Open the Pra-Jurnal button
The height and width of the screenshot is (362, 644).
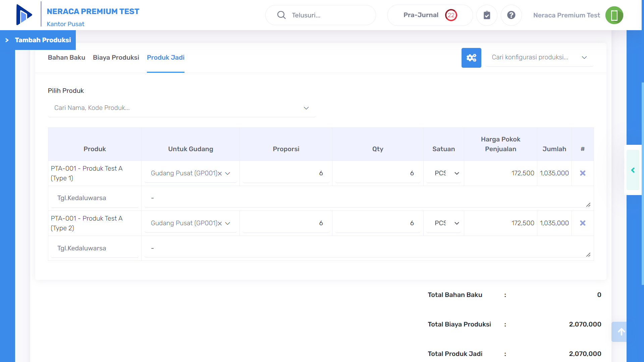[430, 15]
